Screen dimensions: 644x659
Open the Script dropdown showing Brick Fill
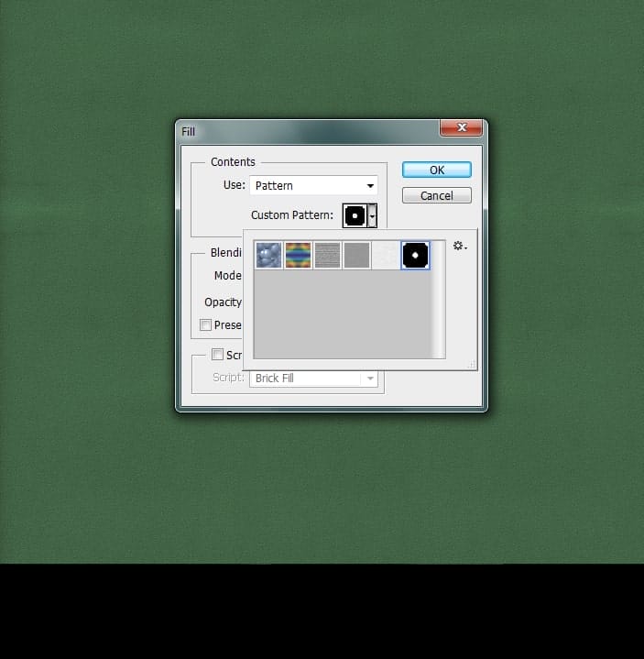(x=313, y=378)
